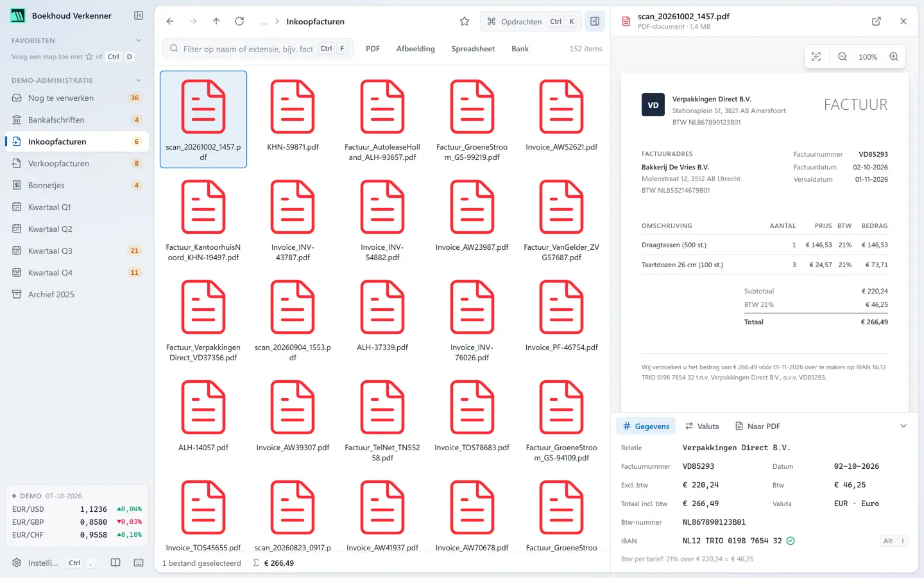The image size is (924, 578).
Task: Open Bankafschriften folder
Action: pos(77,119)
